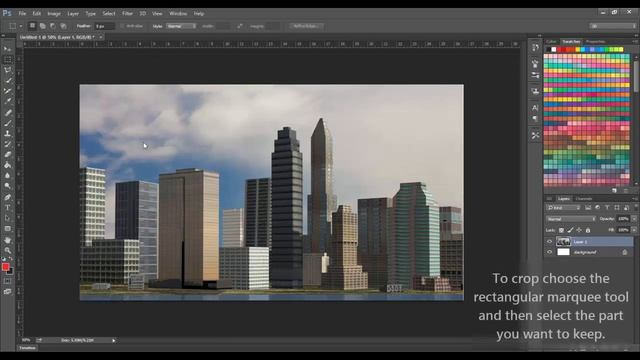This screenshot has width=640, height=360.
Task: Click Add to selection mode button
Action: tap(42, 26)
